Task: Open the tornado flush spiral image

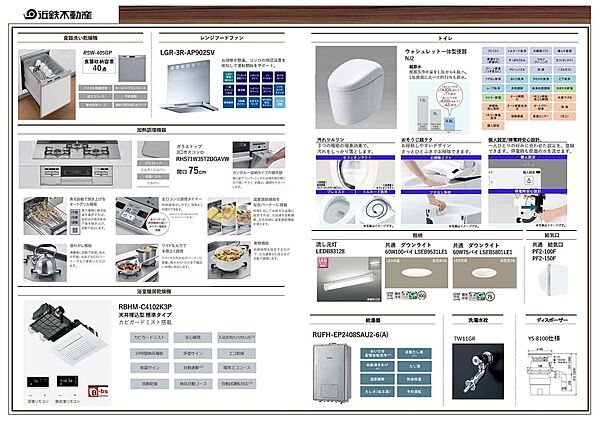Action: click(376, 209)
